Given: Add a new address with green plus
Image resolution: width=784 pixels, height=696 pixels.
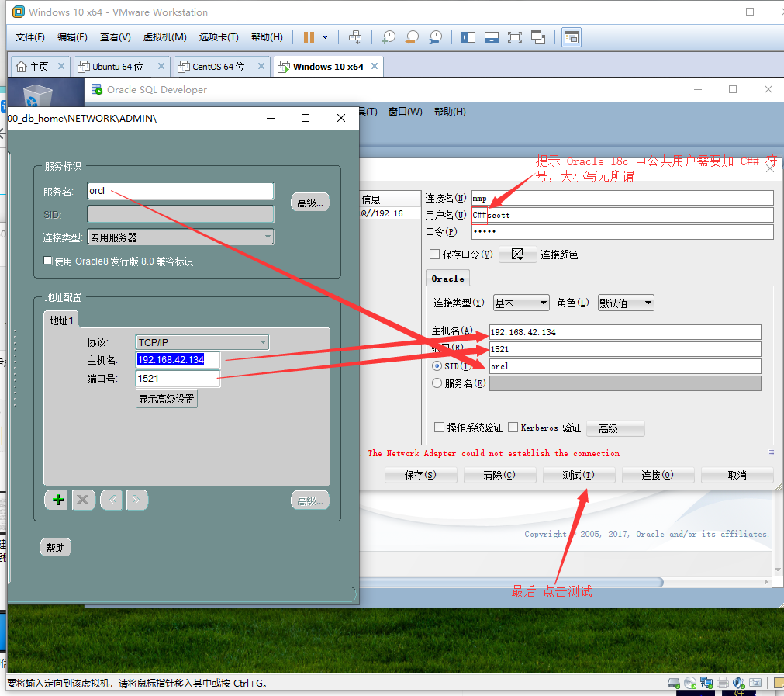Looking at the screenshot, I should click(x=58, y=500).
